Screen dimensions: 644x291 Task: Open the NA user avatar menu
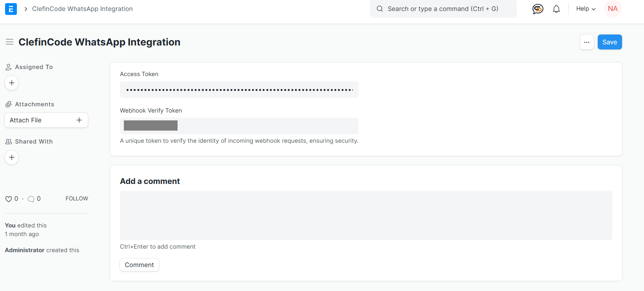pyautogui.click(x=613, y=9)
